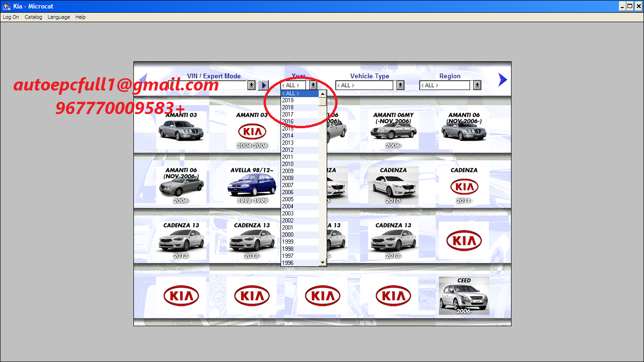The width and height of the screenshot is (644, 362).
Task: Select 1999 in the year list
Action: click(x=300, y=242)
